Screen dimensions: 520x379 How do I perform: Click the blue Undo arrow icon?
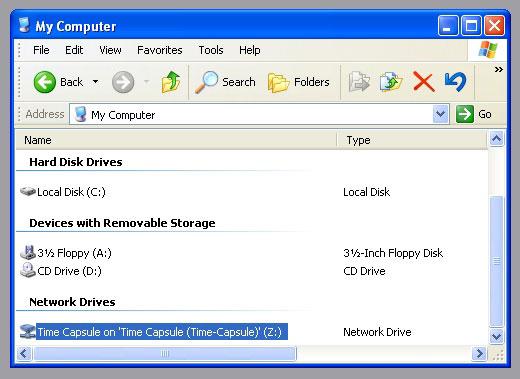pos(455,82)
